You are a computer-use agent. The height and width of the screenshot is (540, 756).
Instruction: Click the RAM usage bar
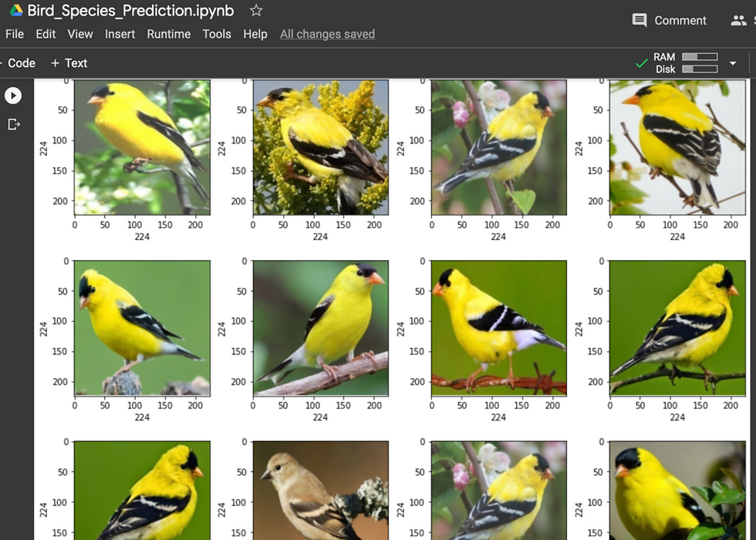pyautogui.click(x=700, y=57)
